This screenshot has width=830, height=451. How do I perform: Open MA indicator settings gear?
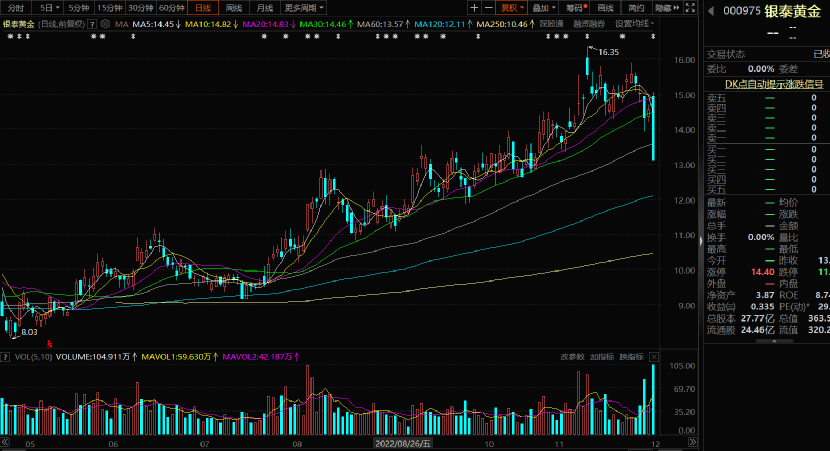point(105,24)
